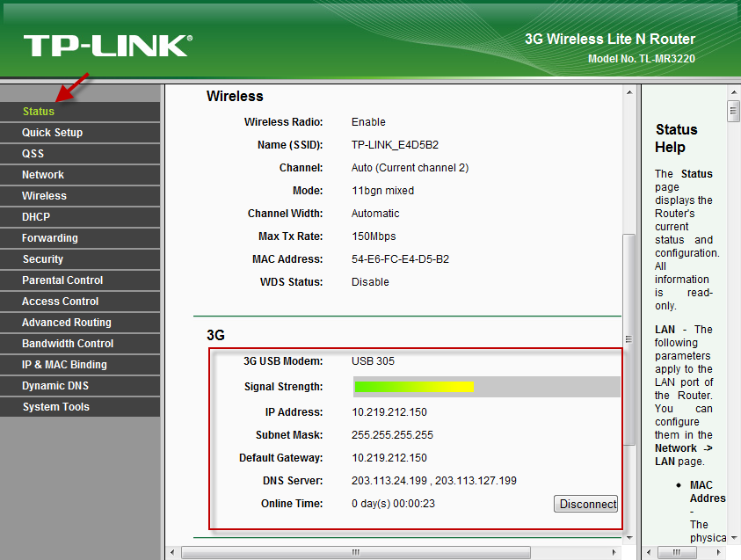Viewport: 741px width, 560px height.
Task: Click the Status Help heading
Action: (676, 139)
